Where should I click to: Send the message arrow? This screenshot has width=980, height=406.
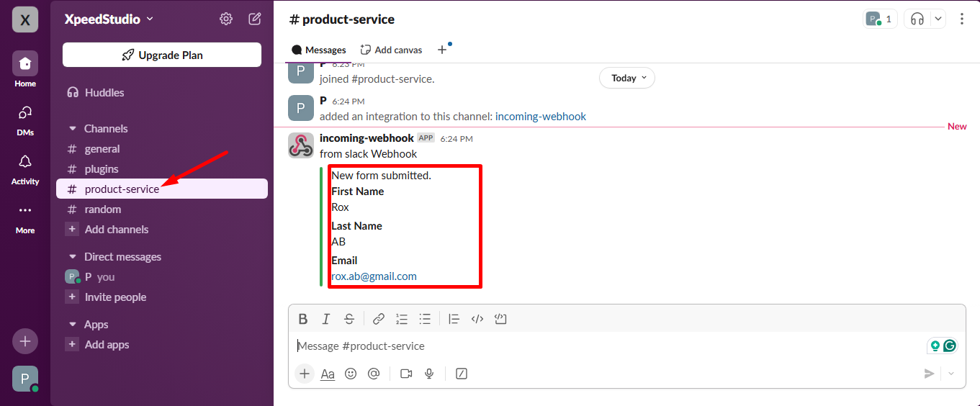930,374
